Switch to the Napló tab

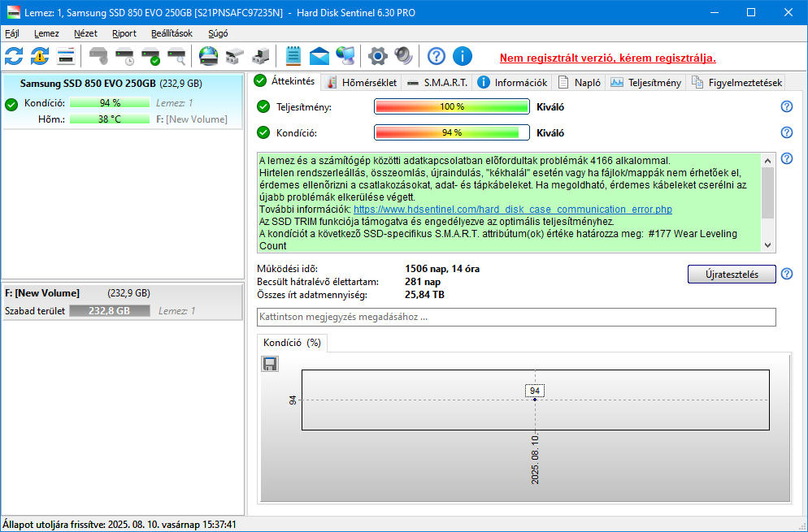(580, 82)
